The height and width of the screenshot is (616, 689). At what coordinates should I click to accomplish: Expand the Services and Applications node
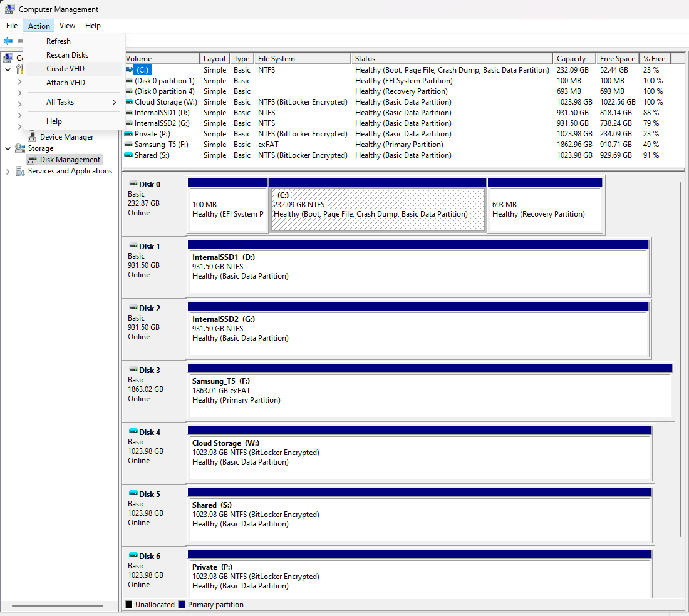pyautogui.click(x=8, y=171)
